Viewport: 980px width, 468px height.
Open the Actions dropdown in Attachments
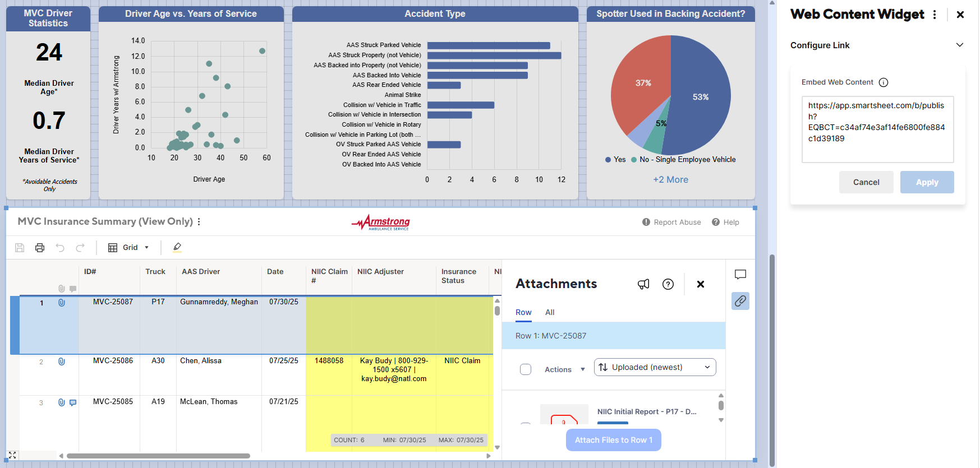click(x=564, y=369)
